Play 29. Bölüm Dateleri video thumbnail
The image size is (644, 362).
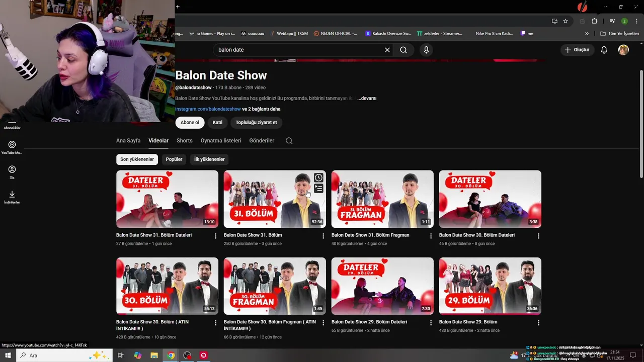382,286
